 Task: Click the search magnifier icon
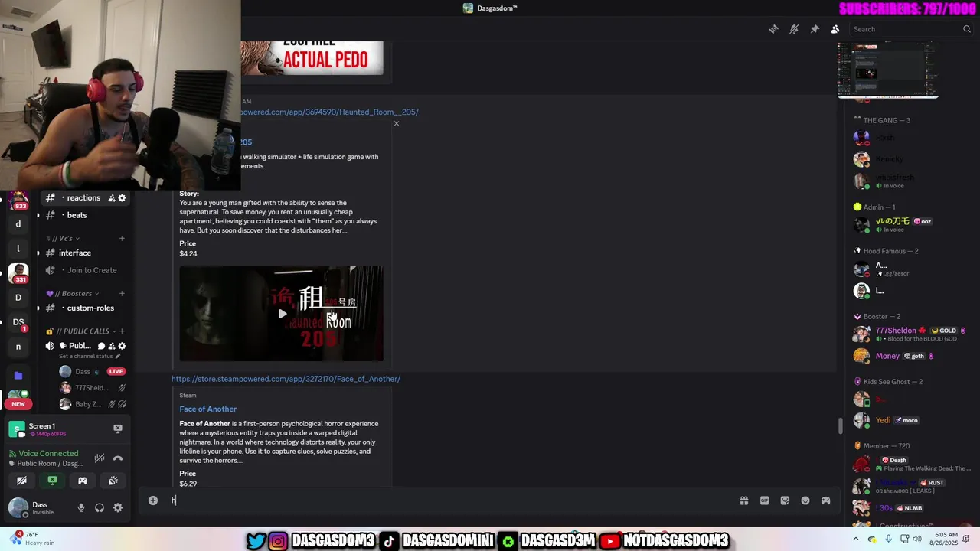point(967,29)
